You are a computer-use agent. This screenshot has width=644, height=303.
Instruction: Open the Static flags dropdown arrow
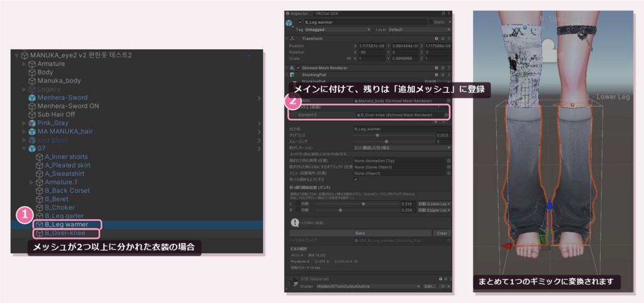click(x=450, y=22)
